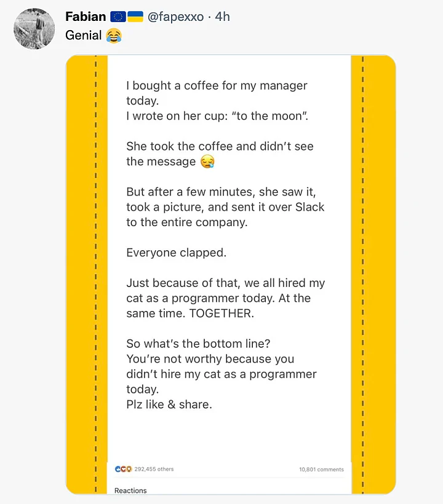Screen dimensions: 443x504
Task: Click the red heart reaction icon
Action: (122, 469)
